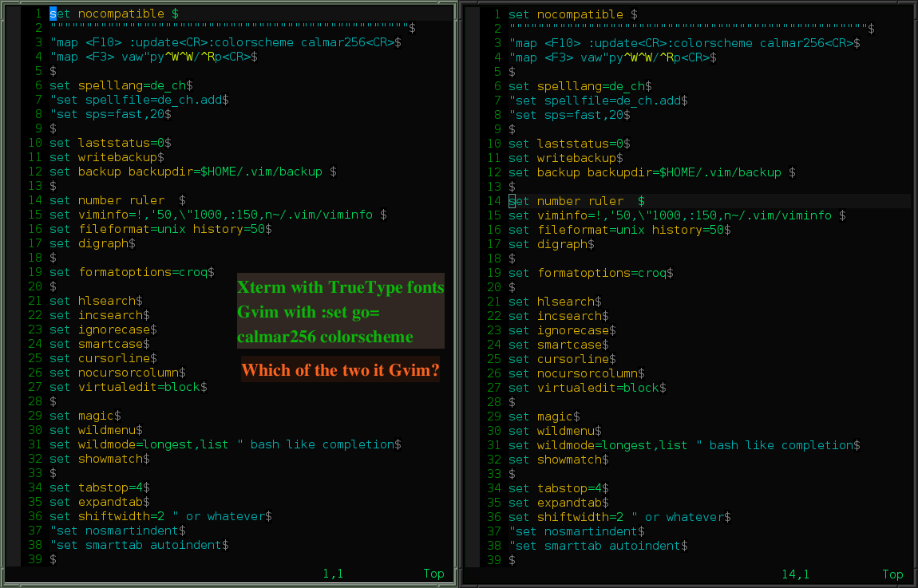Click 'set tabstop=4' in the right window
The width and height of the screenshot is (918, 588).
pyautogui.click(x=556, y=488)
